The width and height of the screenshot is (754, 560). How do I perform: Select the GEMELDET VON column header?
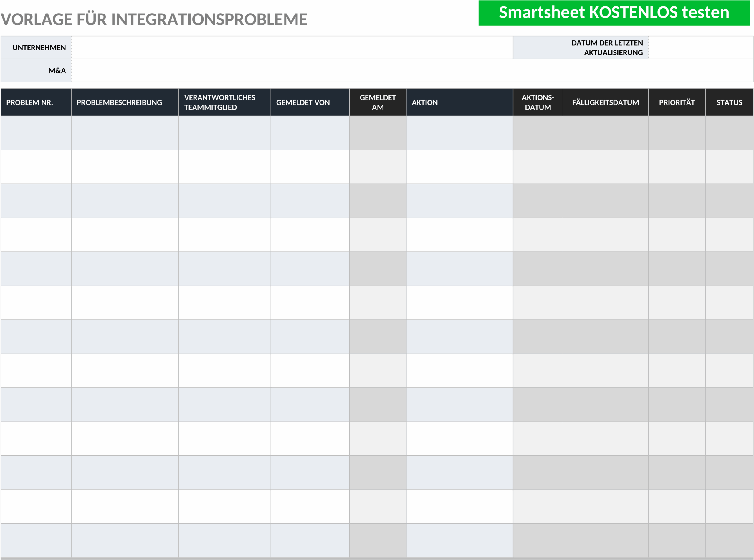[310, 102]
